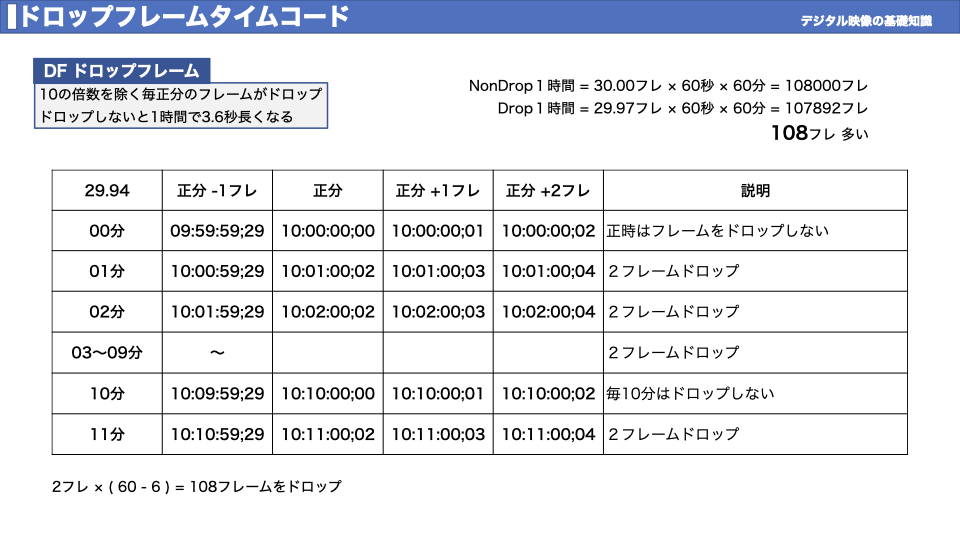The image size is (960, 540).
Task: Select the 正分 -1フレ column header
Action: tap(217, 190)
